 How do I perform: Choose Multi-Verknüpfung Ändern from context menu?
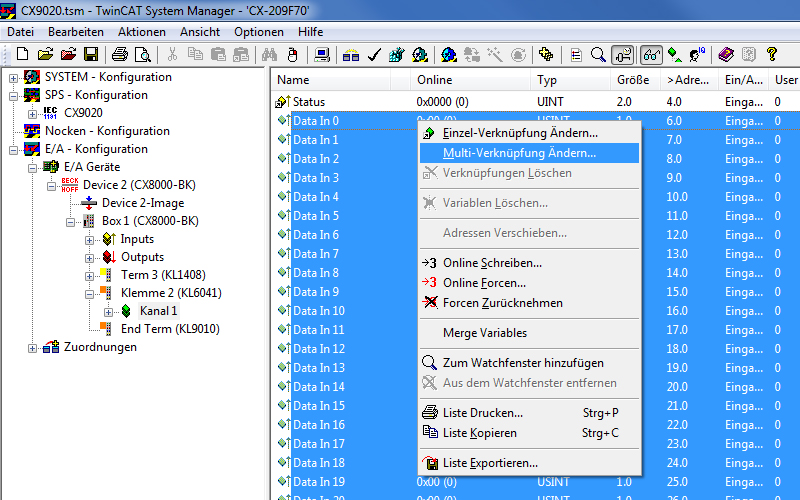point(529,153)
